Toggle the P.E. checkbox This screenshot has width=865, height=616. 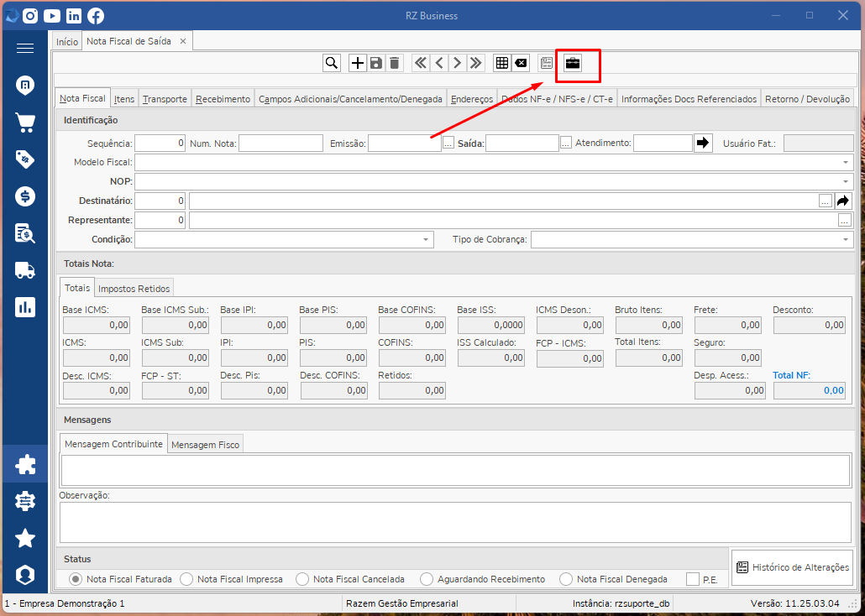(x=693, y=579)
